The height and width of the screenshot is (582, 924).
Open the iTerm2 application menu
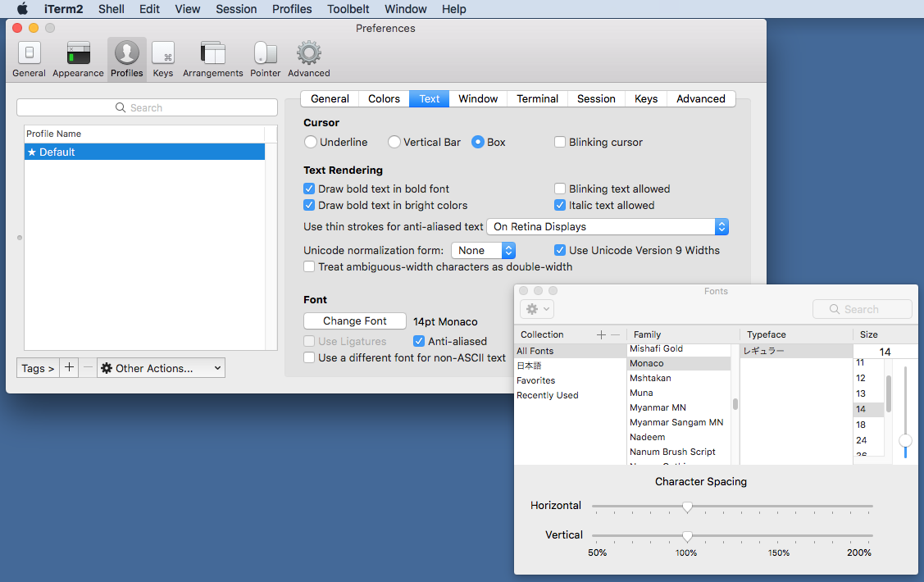point(64,9)
